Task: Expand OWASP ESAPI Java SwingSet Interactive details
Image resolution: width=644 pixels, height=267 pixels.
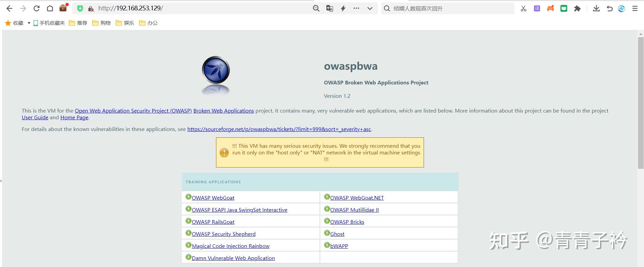Action: 189,209
